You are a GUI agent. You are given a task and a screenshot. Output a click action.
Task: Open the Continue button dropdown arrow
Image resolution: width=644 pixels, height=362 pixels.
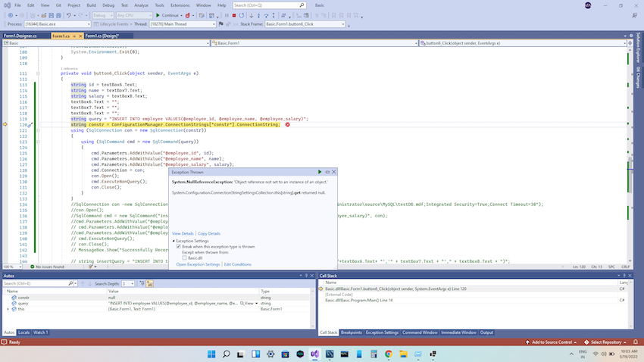click(x=182, y=15)
